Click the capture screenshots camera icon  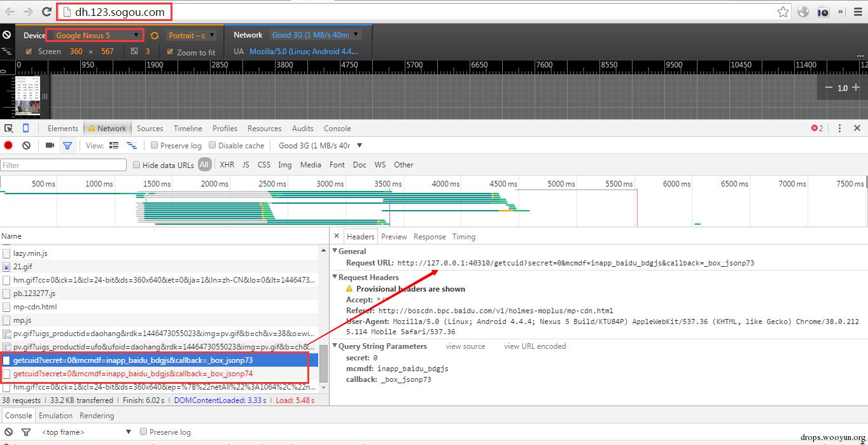click(50, 145)
